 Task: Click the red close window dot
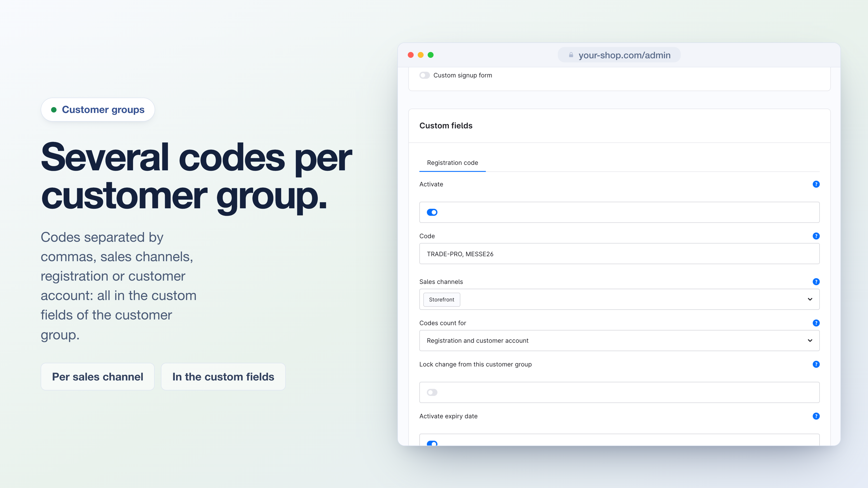410,55
